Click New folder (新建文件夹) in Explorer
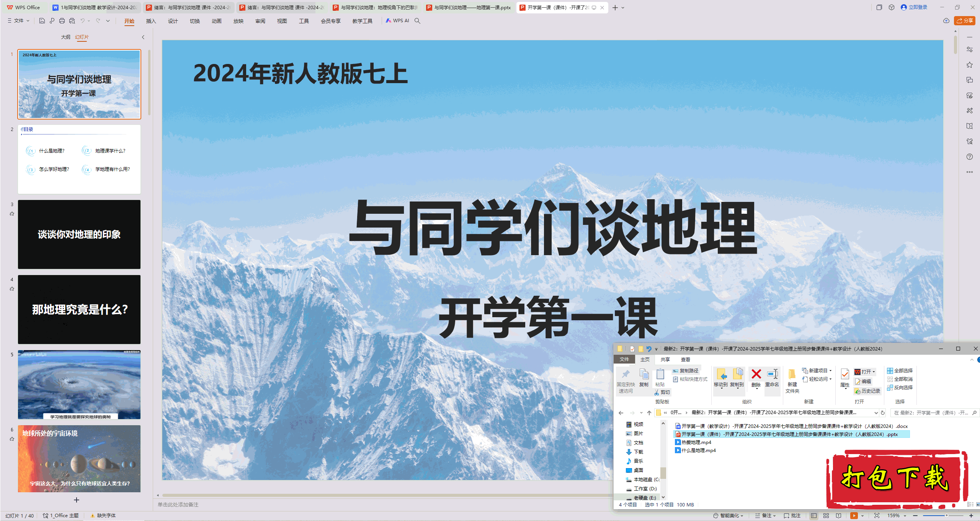 pos(792,381)
